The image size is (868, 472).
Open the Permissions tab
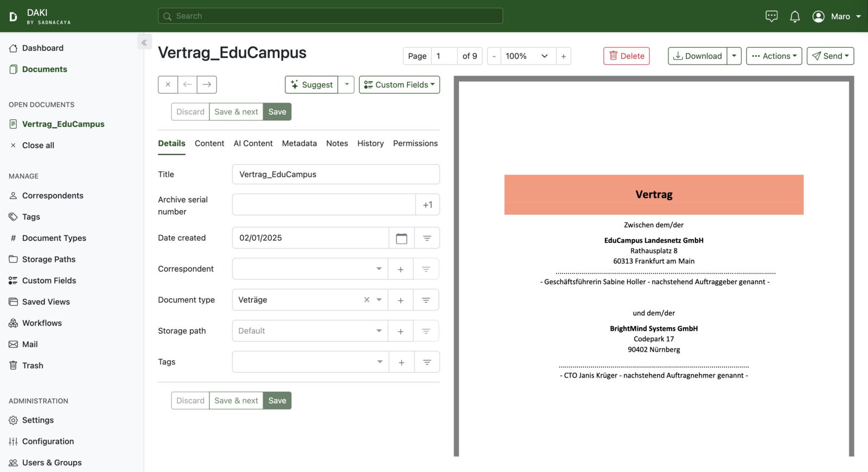tap(415, 143)
